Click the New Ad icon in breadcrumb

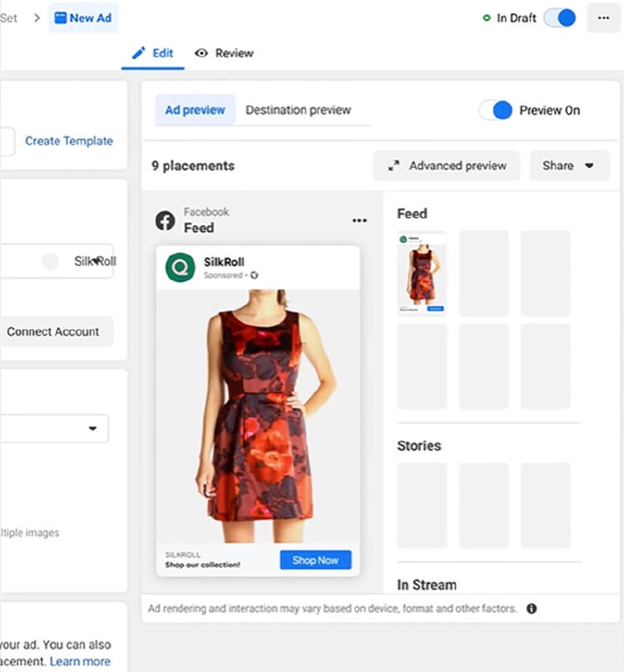[x=60, y=17]
